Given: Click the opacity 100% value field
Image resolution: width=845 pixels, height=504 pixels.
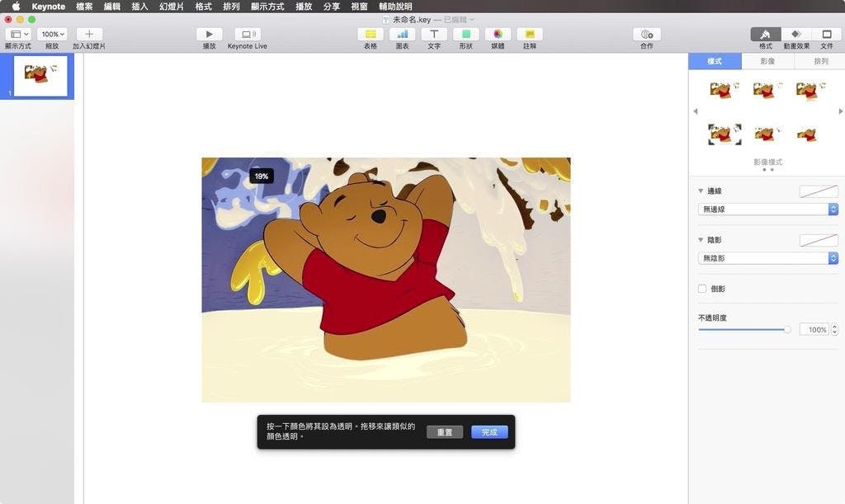Looking at the screenshot, I should click(x=814, y=330).
